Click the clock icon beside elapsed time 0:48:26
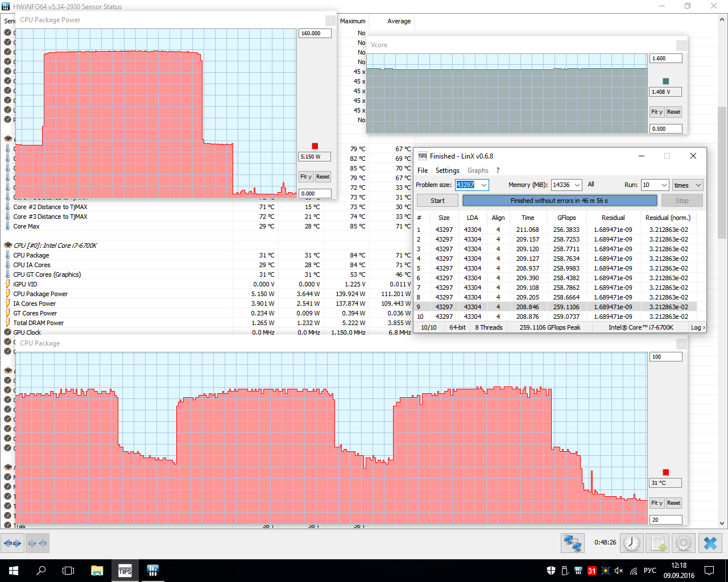728x582 pixels. pyautogui.click(x=631, y=543)
